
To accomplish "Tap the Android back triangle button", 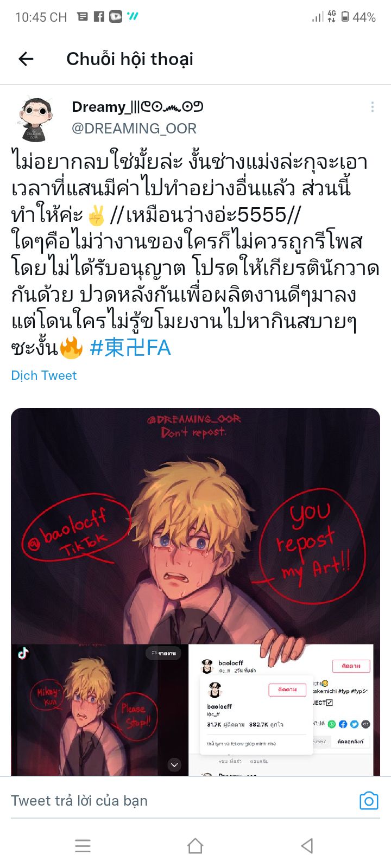I will [307, 845].
